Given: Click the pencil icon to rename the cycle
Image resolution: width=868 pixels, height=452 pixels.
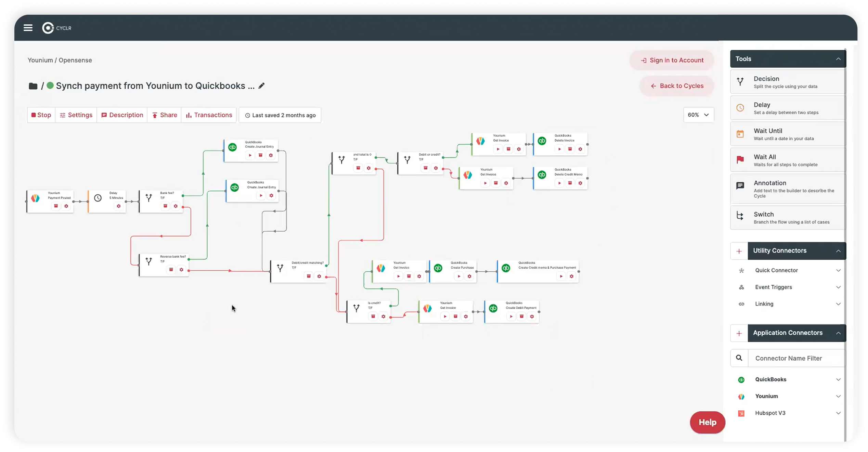Looking at the screenshot, I should click(262, 86).
